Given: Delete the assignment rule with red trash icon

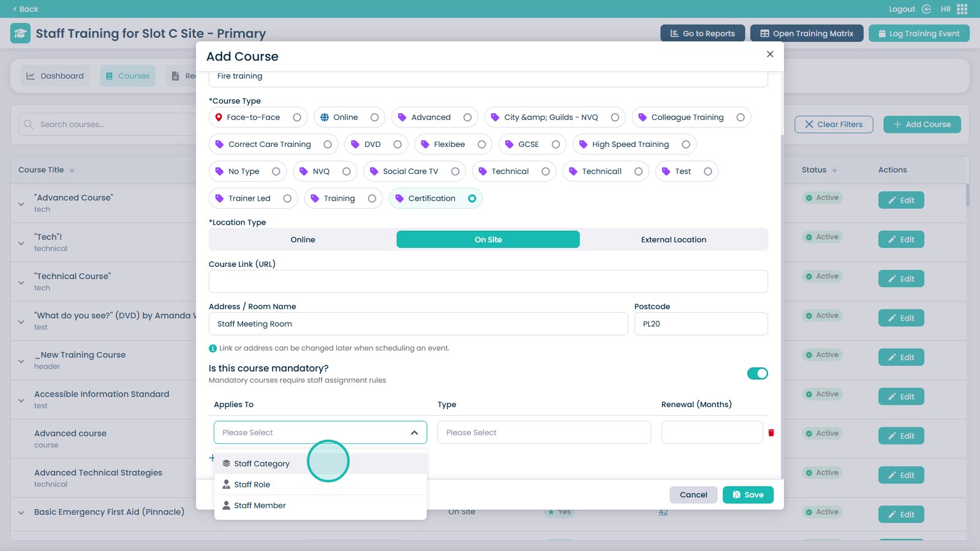Looking at the screenshot, I should click(x=771, y=433).
